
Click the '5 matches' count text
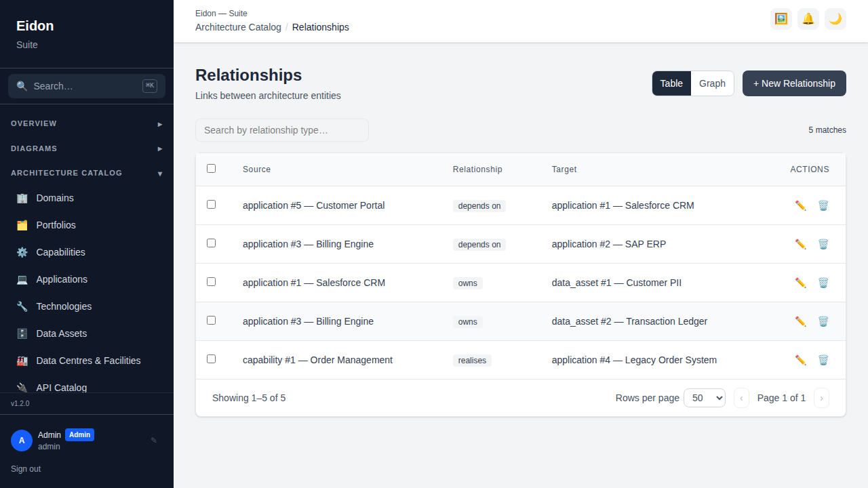tap(827, 130)
